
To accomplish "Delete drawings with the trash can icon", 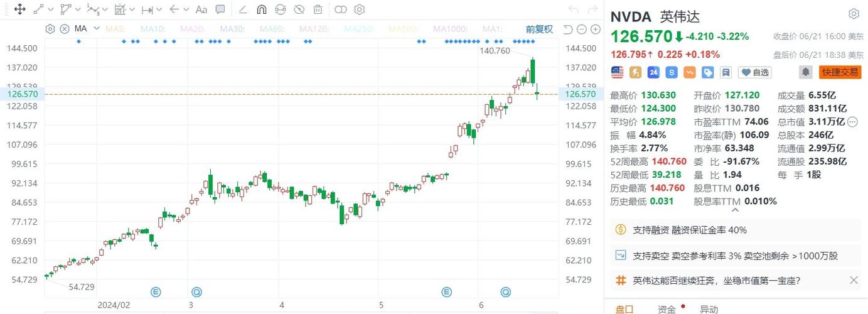I will pyautogui.click(x=318, y=9).
